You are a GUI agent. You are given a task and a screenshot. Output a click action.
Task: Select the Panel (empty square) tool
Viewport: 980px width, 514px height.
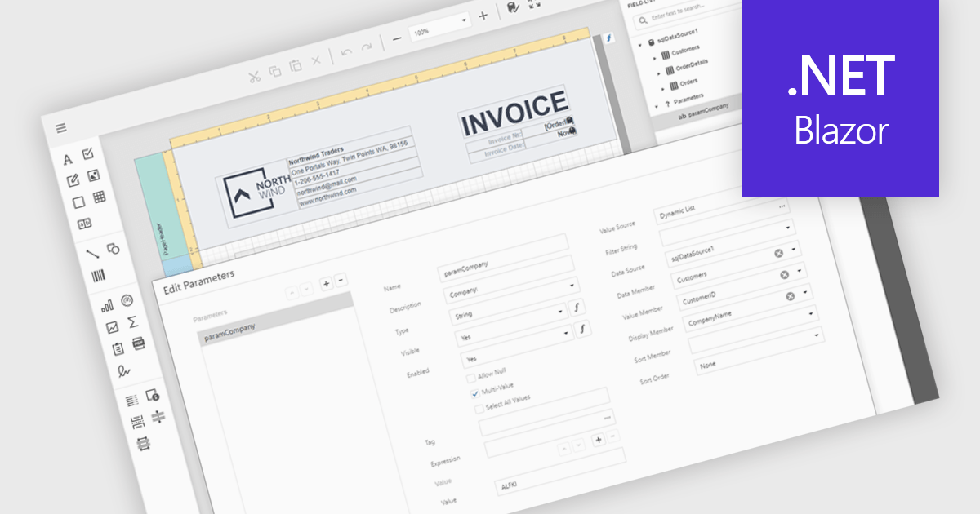(x=78, y=202)
